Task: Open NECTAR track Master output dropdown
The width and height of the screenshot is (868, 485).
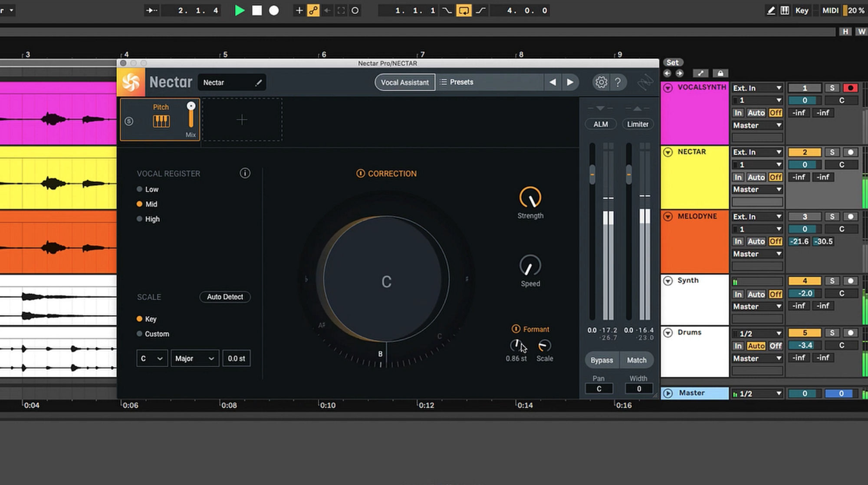Action: [x=757, y=190]
